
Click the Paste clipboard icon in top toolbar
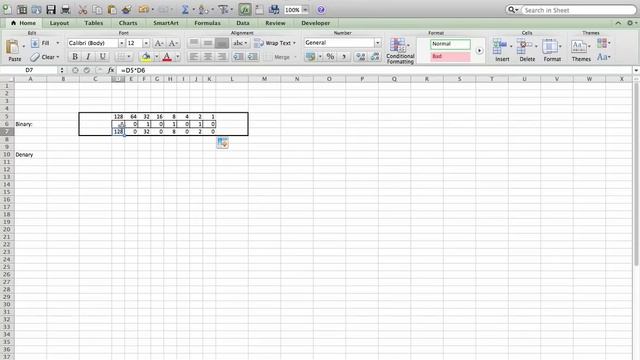[112, 9]
